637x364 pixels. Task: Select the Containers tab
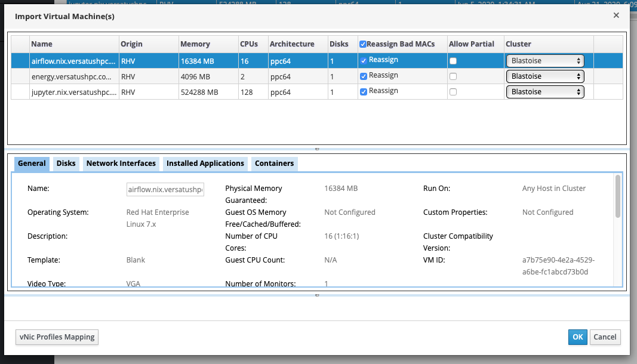pyautogui.click(x=274, y=164)
